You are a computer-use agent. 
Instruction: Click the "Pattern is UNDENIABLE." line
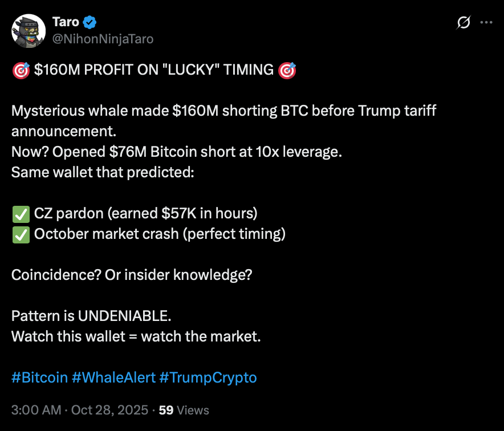click(x=91, y=316)
